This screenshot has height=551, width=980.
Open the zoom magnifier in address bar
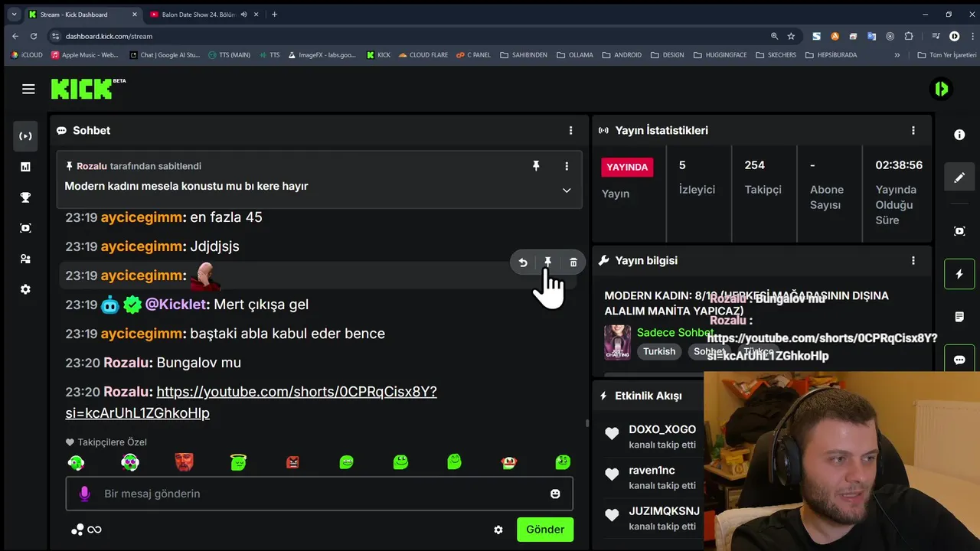(774, 36)
